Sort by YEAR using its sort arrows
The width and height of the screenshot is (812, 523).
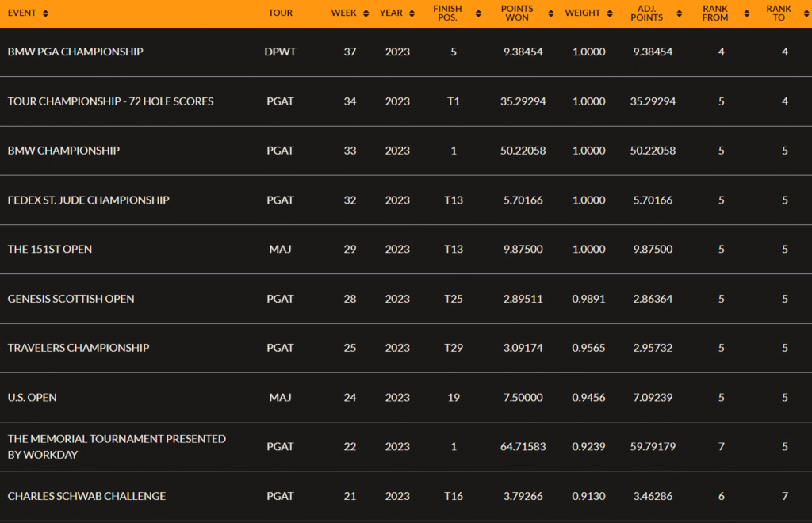(x=412, y=13)
